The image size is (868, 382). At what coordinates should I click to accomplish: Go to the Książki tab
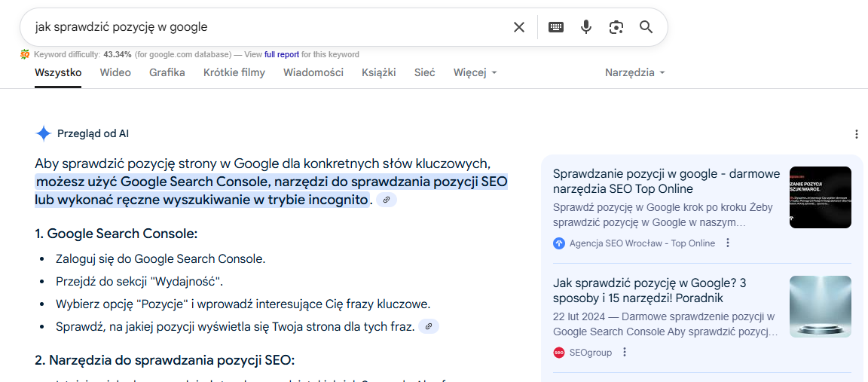[x=379, y=72]
